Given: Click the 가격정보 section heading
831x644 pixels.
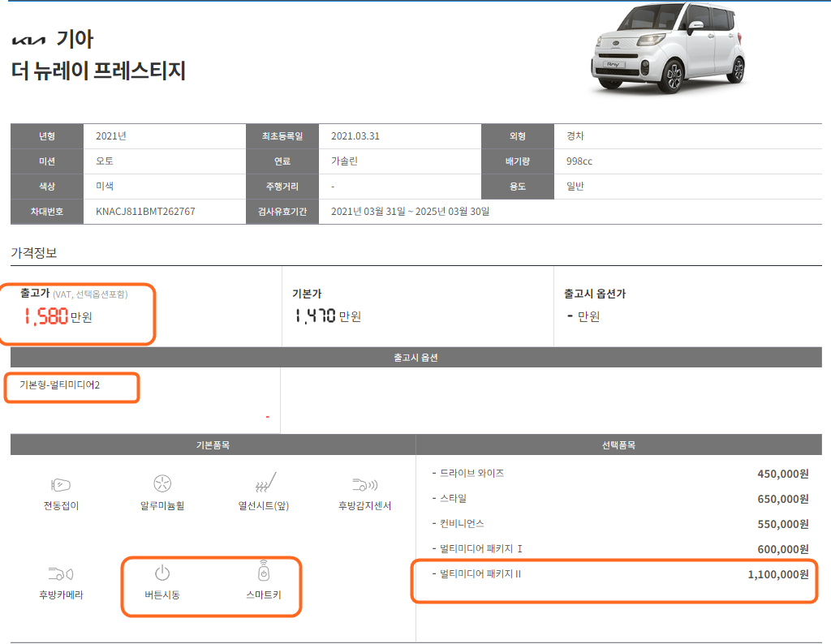Looking at the screenshot, I should click(34, 252).
